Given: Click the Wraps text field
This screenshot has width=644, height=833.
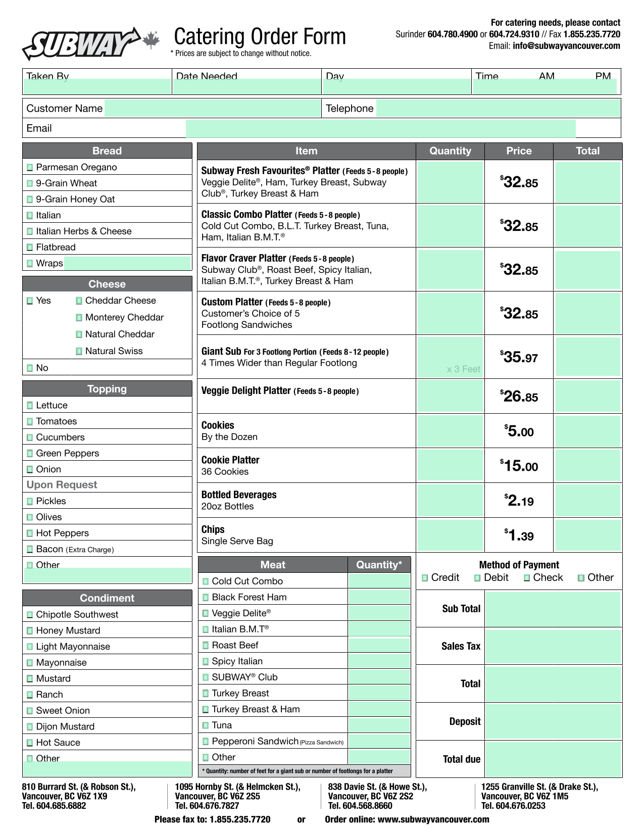Looking at the screenshot, I should tap(127, 263).
